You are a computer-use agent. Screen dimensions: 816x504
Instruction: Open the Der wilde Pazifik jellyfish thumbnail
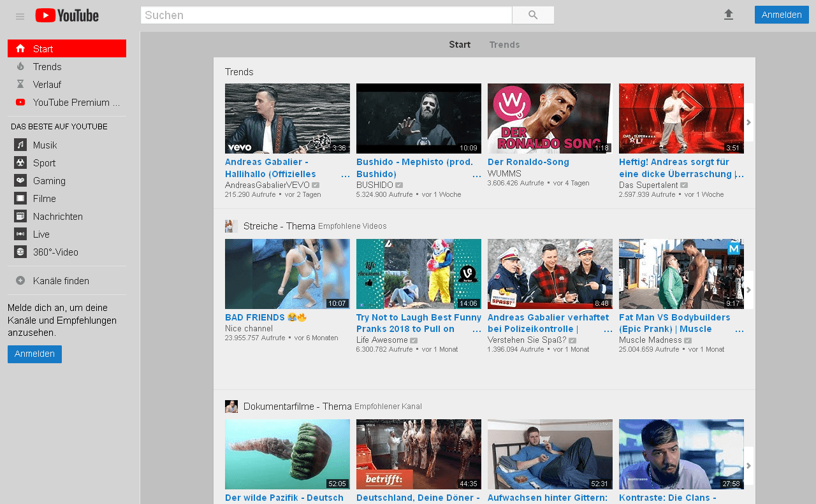pos(288,454)
